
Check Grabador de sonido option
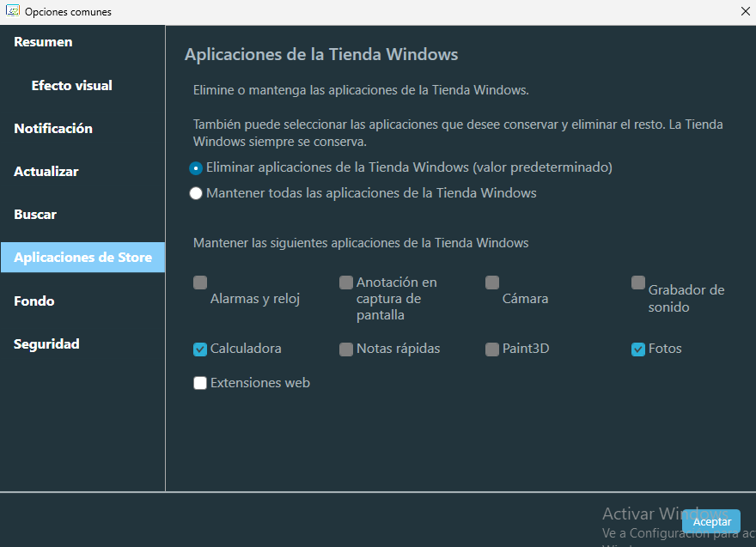click(638, 283)
